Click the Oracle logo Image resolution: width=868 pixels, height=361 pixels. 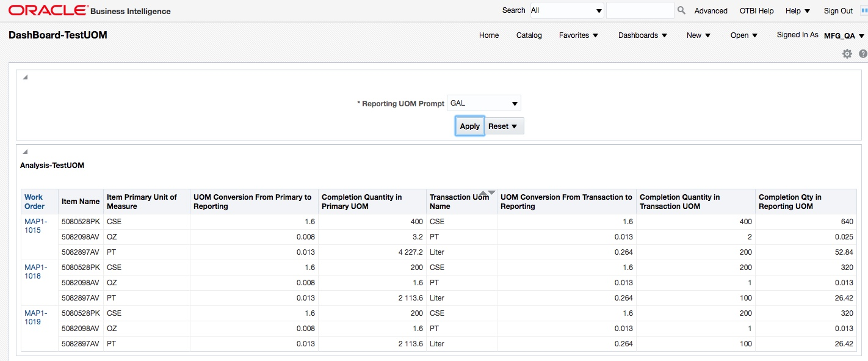(48, 10)
